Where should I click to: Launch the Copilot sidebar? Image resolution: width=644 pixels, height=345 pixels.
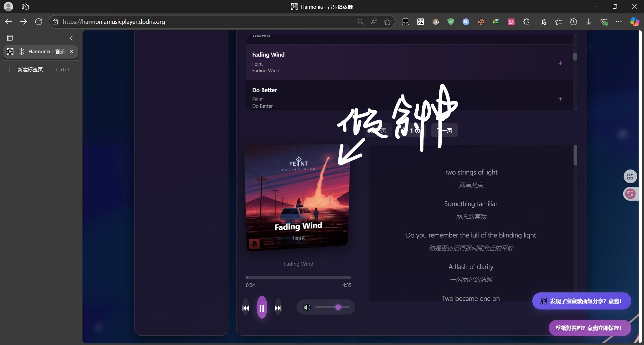(x=635, y=22)
